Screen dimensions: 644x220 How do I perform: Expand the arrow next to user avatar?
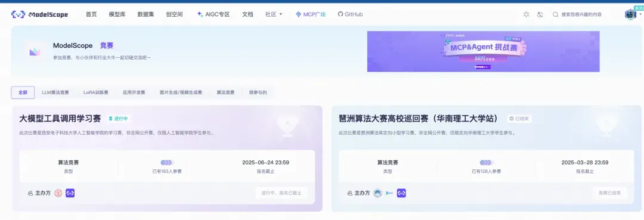tap(640, 14)
